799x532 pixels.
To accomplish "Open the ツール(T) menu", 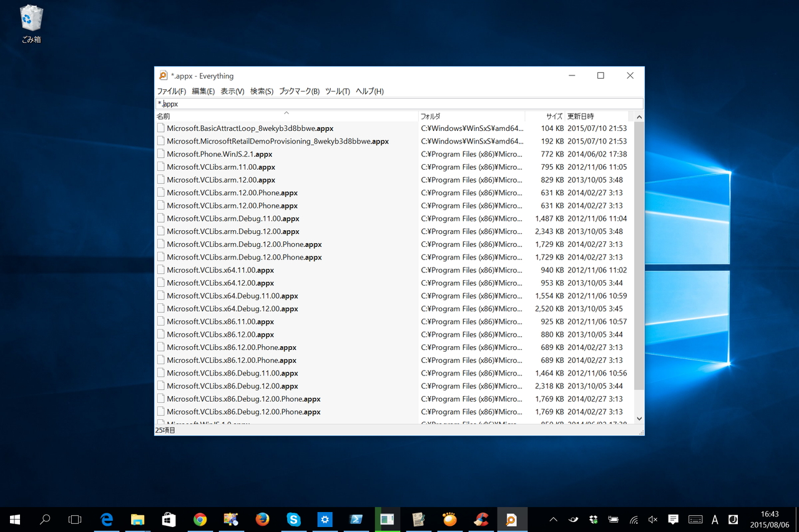I will [338, 91].
